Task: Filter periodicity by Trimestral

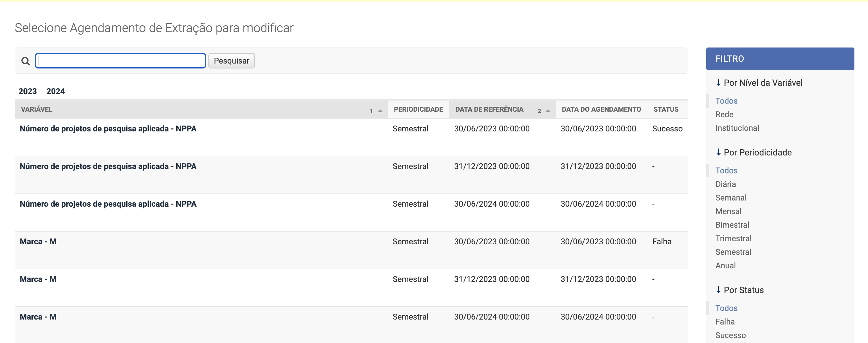Action: tap(733, 239)
